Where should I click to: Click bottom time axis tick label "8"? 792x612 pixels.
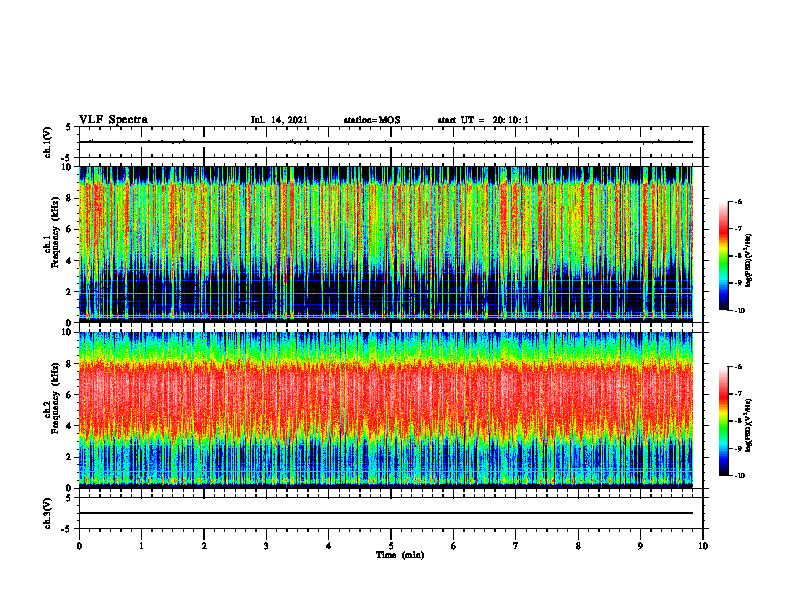coord(578,546)
